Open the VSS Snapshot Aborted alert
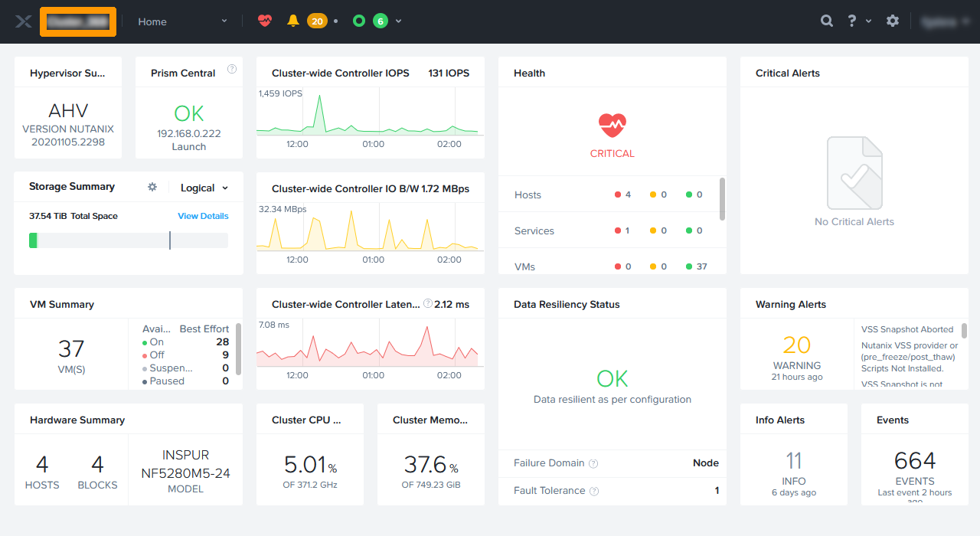The image size is (980, 536). point(907,329)
